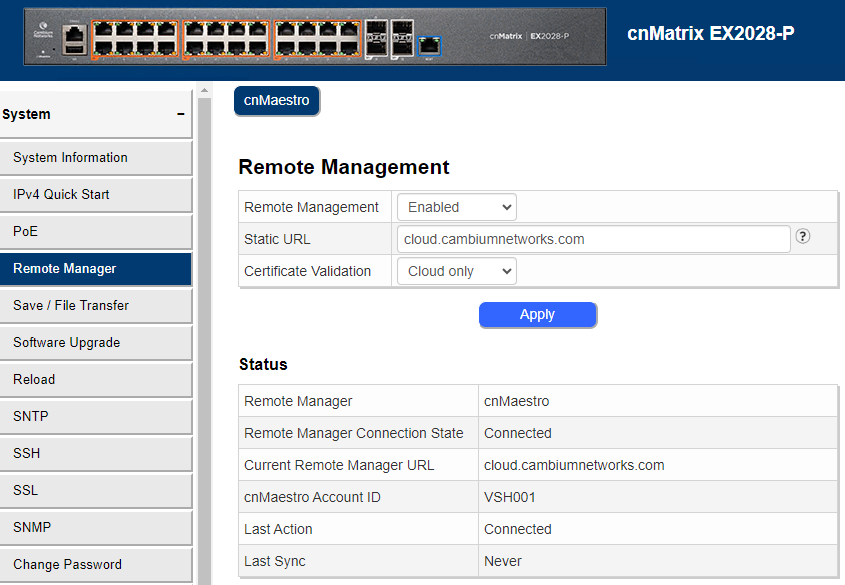This screenshot has height=585, width=845.
Task: Click the second orange-outlined port group on switch
Action: [x=226, y=39]
